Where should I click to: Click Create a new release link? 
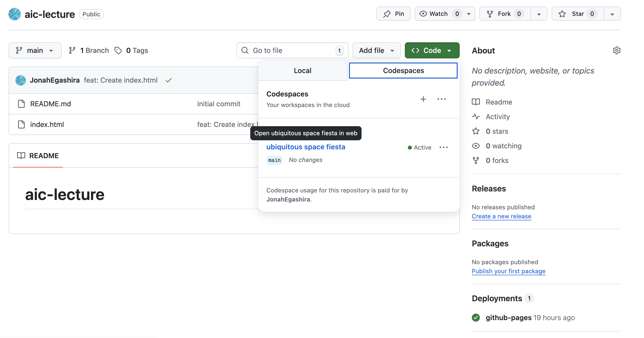tap(501, 216)
